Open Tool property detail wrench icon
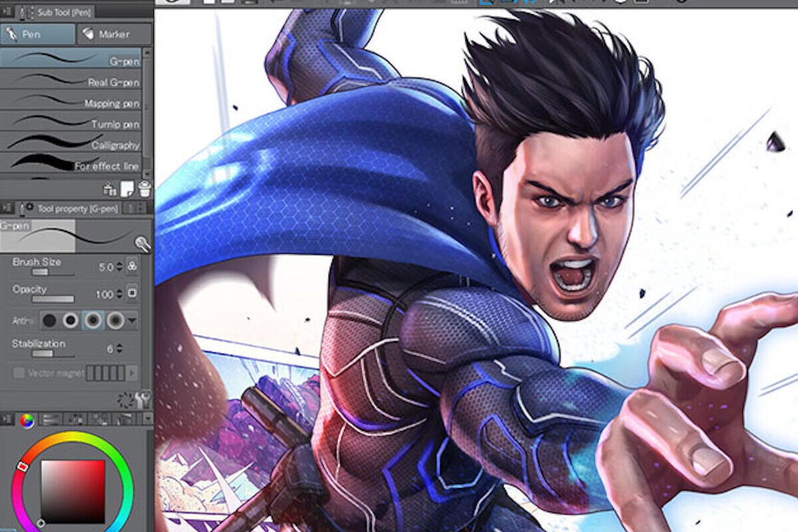Viewport: 798px width, 532px height. click(x=142, y=399)
